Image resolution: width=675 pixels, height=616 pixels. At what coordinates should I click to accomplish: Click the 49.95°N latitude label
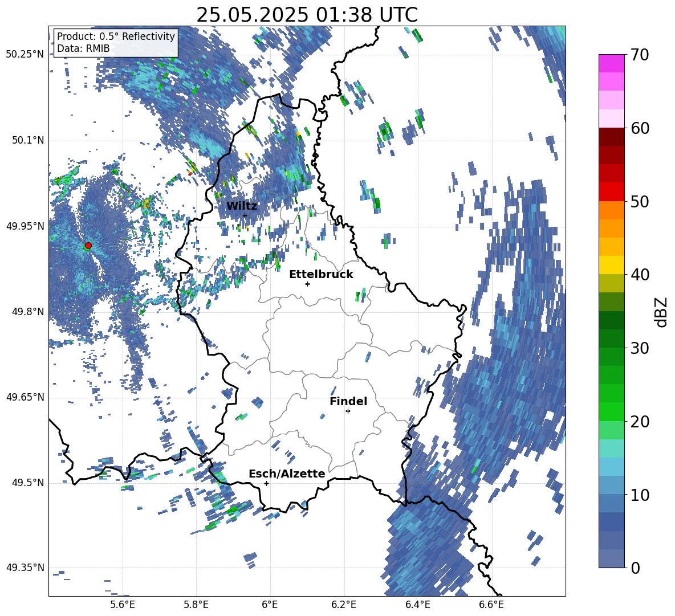(25, 226)
